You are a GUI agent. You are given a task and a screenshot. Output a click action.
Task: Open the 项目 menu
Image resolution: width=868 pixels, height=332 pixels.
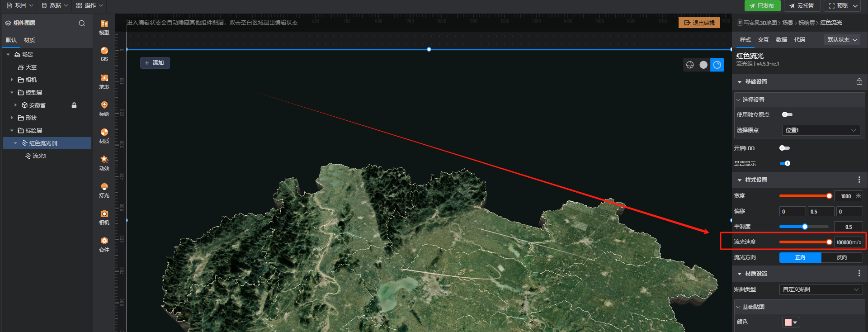[x=20, y=5]
